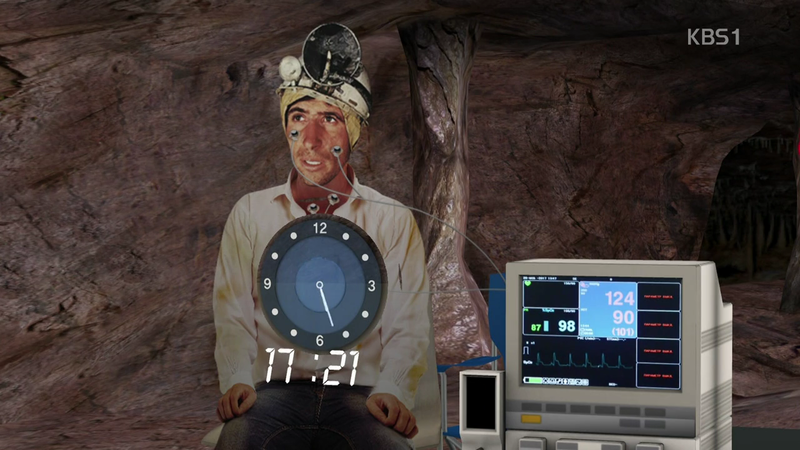Screen dimensions: 800x450
Task: Click the 90 reading on the monitor
Action: coord(623,317)
